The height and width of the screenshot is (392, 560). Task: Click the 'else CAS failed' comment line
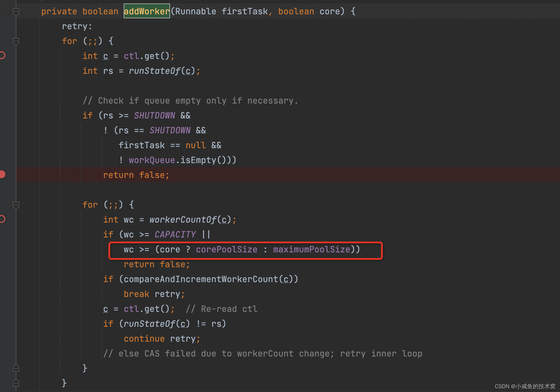tap(263, 354)
